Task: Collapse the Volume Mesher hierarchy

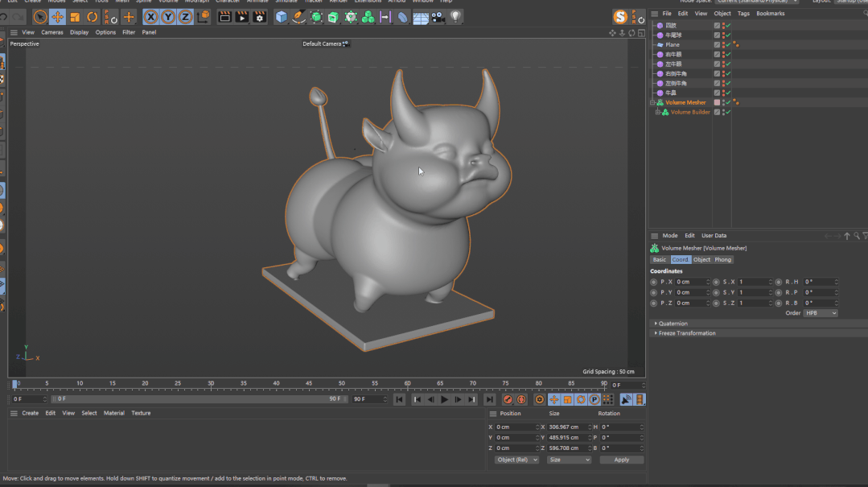Action: point(652,102)
